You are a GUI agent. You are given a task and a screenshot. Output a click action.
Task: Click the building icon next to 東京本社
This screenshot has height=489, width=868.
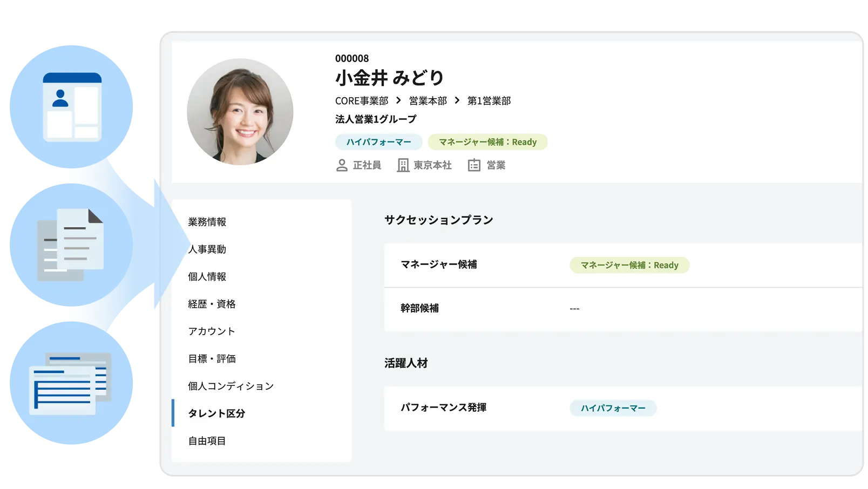[403, 165]
